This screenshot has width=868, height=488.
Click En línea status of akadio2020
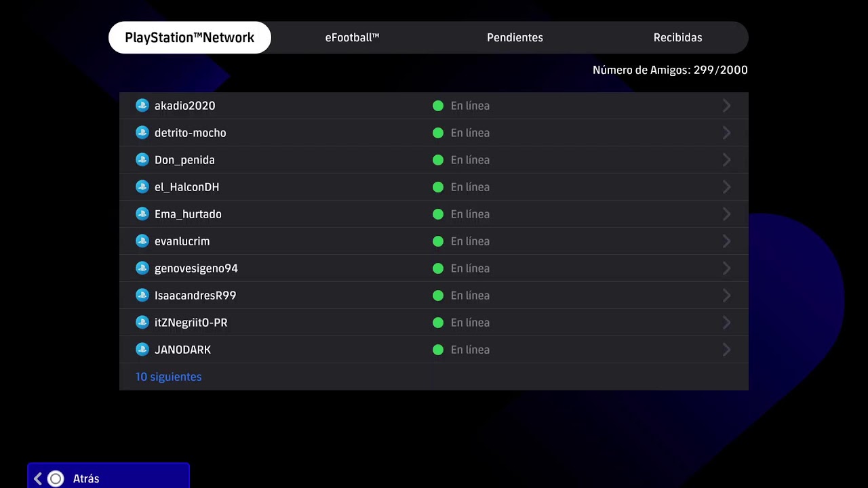(x=470, y=106)
